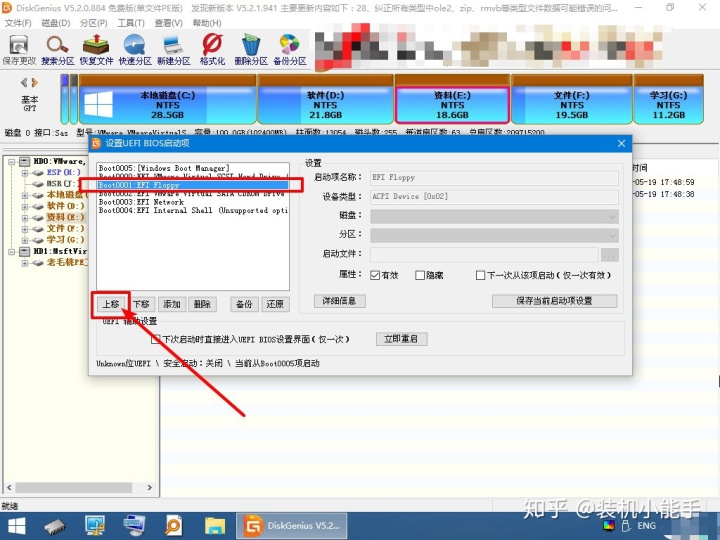The height and width of the screenshot is (540, 720).
Task: Select Boot0004 EFI Internal Shell entry
Action: point(193,210)
